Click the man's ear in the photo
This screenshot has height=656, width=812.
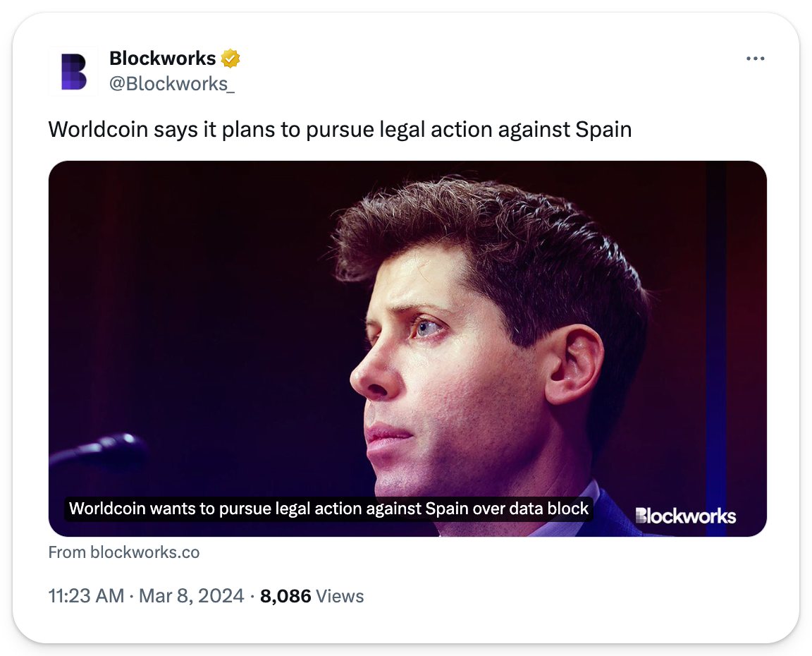point(574,365)
